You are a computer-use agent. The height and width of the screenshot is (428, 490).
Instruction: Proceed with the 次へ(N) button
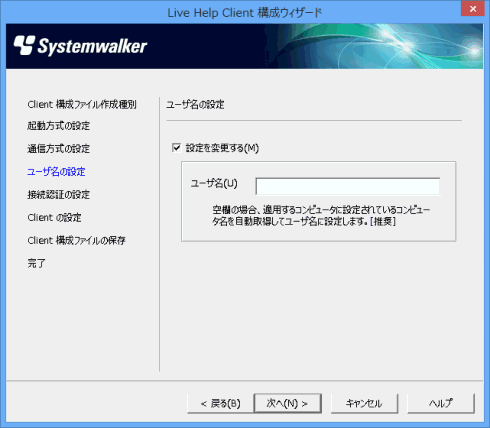coord(288,404)
